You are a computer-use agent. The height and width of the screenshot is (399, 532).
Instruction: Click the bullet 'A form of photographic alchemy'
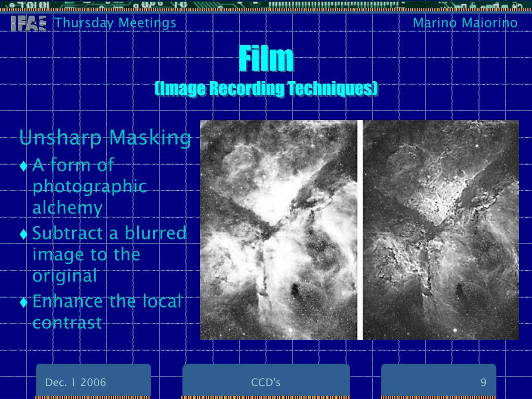(89, 187)
